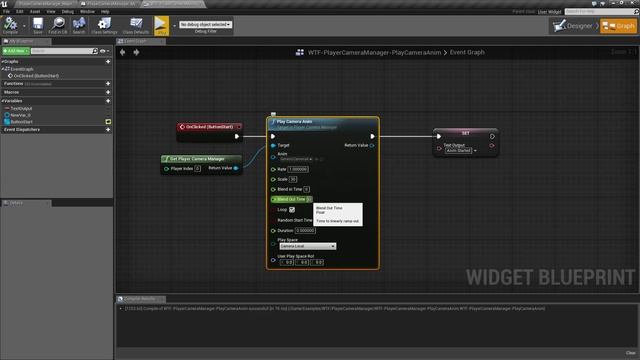Click the Search For Help field
Screen dimensions: 640x360
coord(599,11)
